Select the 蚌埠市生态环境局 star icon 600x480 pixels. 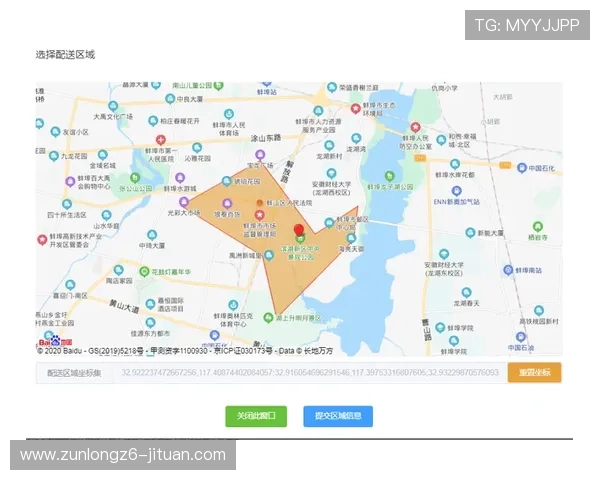(356, 109)
